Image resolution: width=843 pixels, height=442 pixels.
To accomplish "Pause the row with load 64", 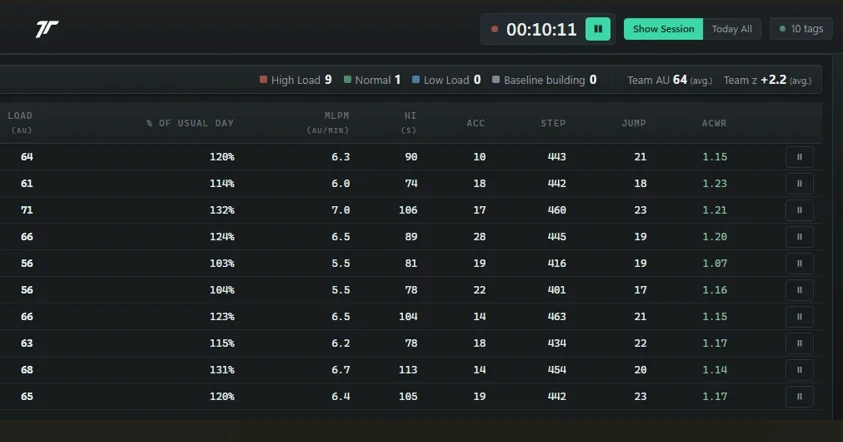I will tap(799, 157).
